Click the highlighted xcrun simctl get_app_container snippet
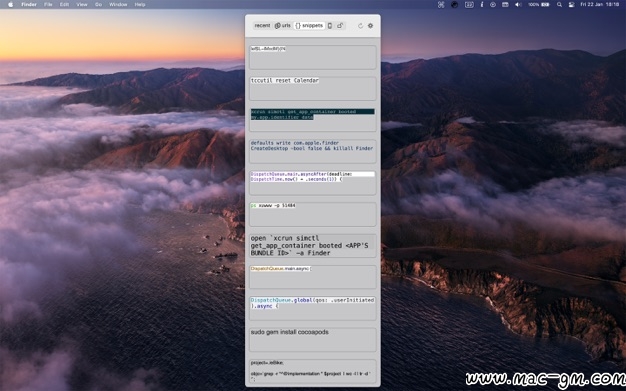 point(313,120)
